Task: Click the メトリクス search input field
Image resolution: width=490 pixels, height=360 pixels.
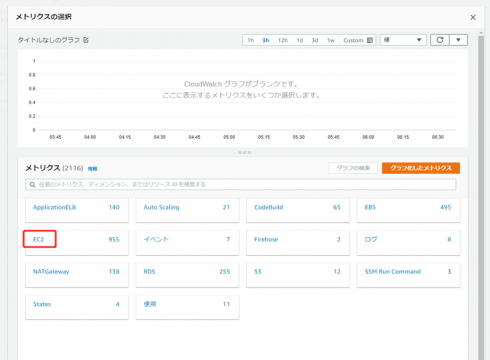Action: pos(241,184)
